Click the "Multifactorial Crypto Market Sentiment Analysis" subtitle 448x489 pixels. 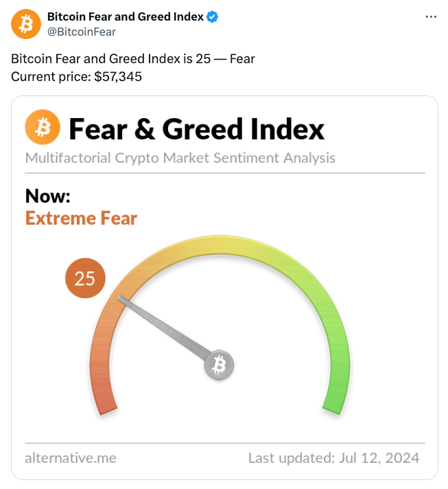point(180,158)
